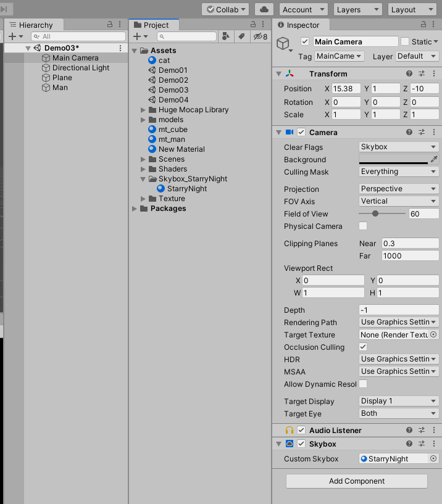The width and height of the screenshot is (442, 504).
Task: Toggle the Occlusion Culling checkbox
Action: 363,347
